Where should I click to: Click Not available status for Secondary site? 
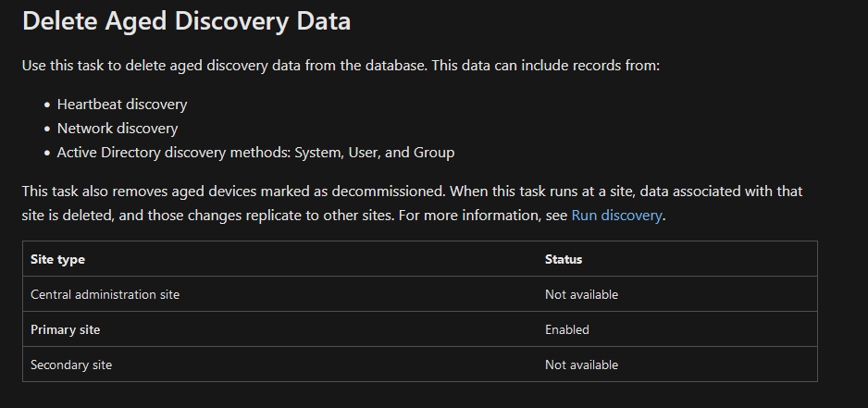tap(581, 365)
